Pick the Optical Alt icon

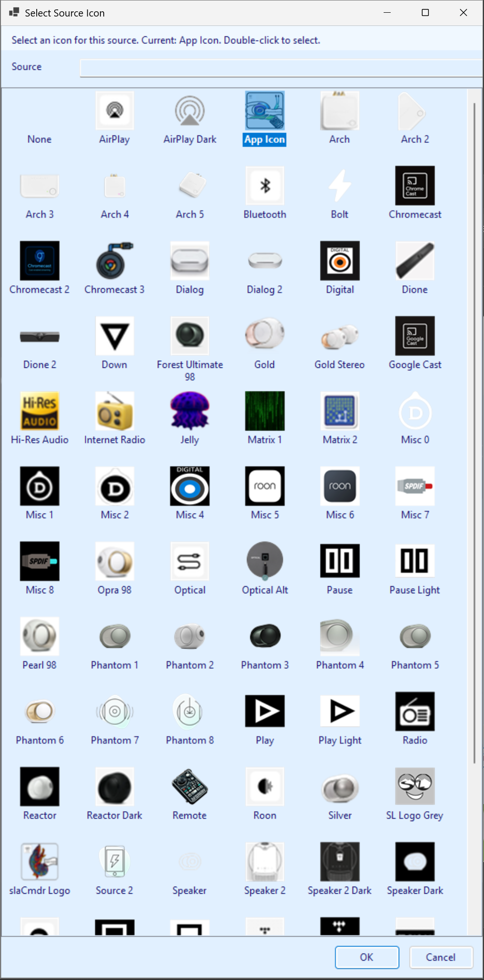click(265, 561)
